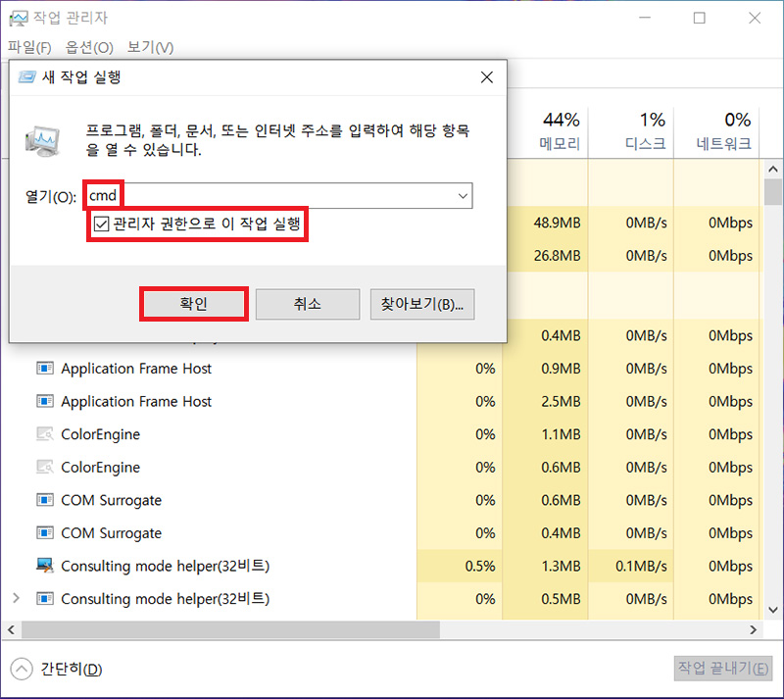Click the COM Surrogate icon using 0.4MB memory

pyautogui.click(x=44, y=533)
